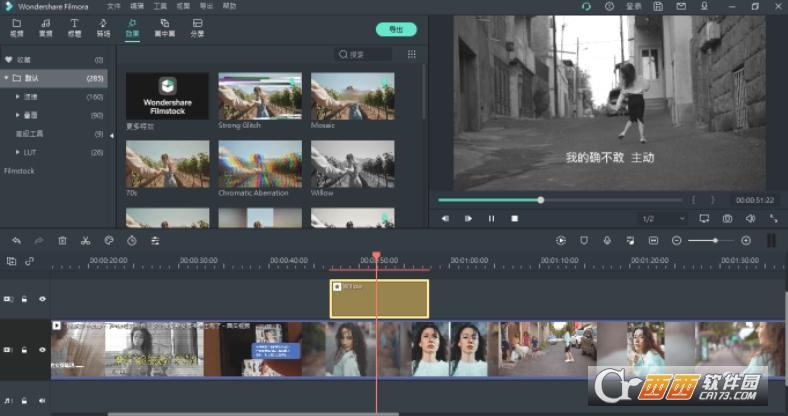The width and height of the screenshot is (788, 416).
Task: Open color correction palette icon
Action: click(x=109, y=241)
